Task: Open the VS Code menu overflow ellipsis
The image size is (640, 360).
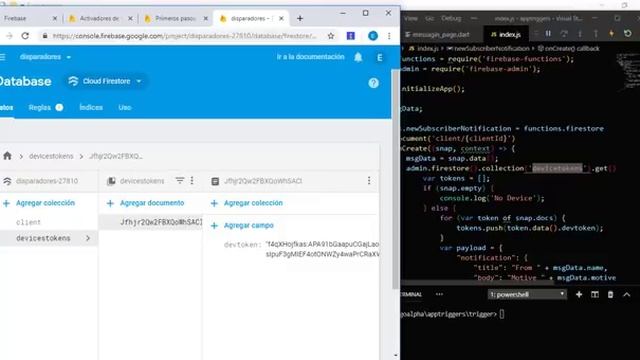Action: click(x=474, y=18)
